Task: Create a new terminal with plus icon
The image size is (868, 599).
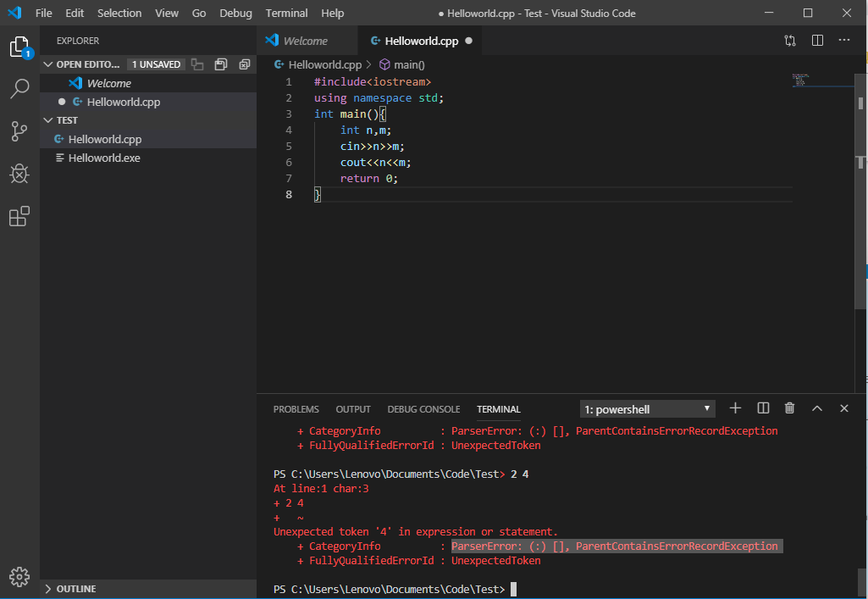Action: tap(735, 408)
